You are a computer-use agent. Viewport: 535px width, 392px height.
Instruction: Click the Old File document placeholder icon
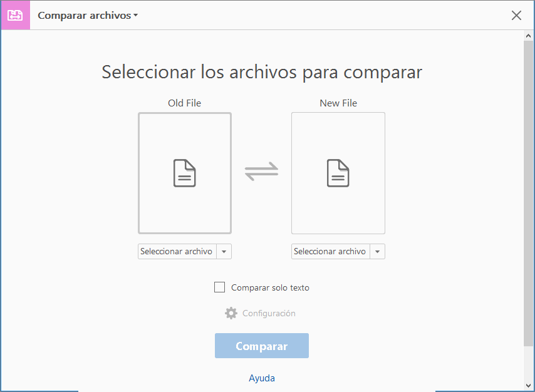click(184, 173)
